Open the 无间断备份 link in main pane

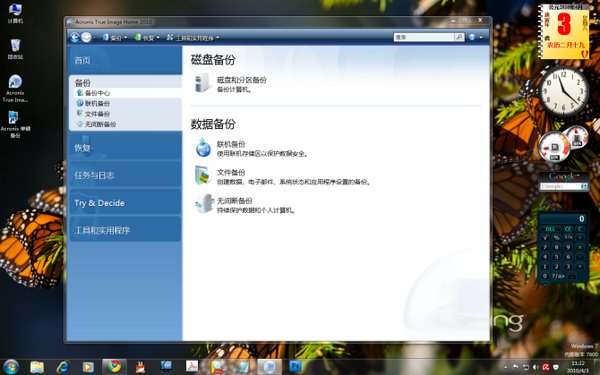[x=234, y=201]
